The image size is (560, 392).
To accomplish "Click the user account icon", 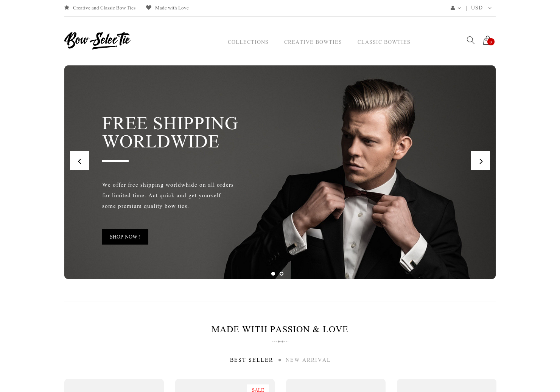I will pyautogui.click(x=453, y=8).
